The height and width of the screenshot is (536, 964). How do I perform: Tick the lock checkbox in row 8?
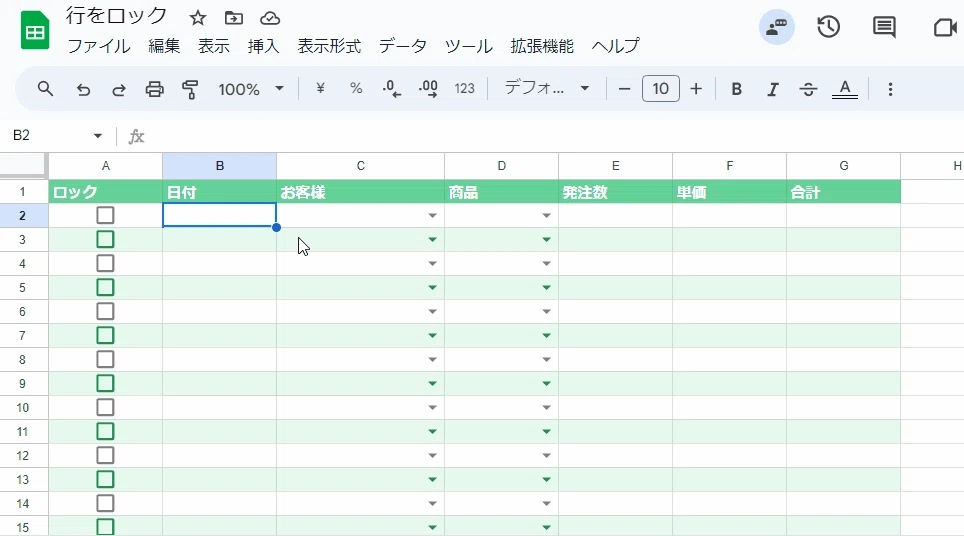pos(105,359)
